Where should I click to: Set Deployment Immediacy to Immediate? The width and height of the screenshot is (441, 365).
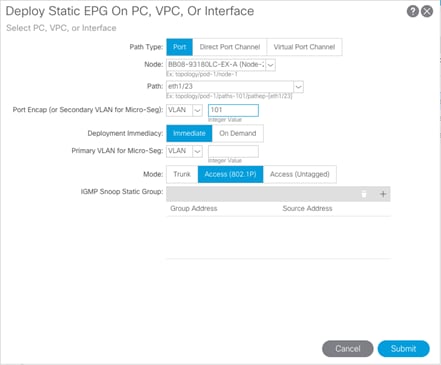coord(189,133)
